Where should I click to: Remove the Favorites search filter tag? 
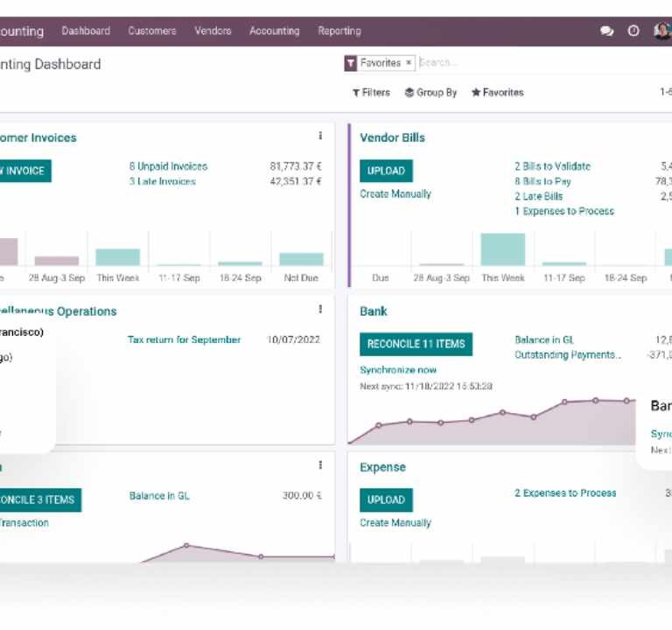pos(408,63)
